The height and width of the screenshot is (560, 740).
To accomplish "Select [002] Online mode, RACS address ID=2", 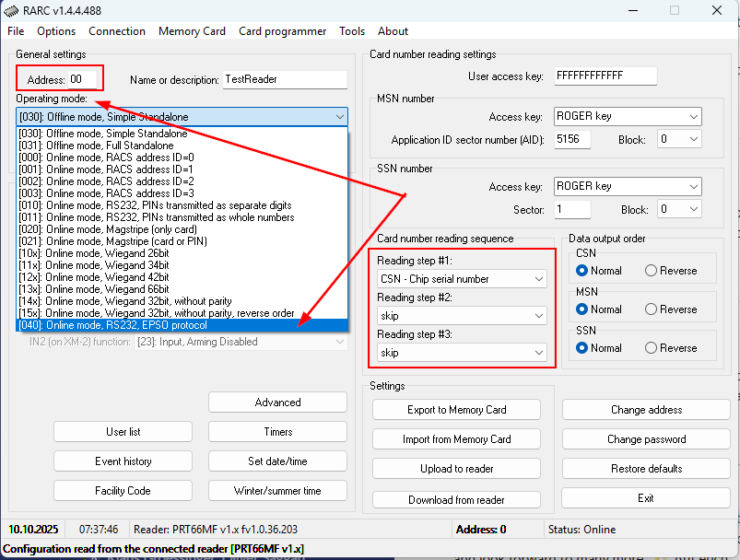I will pos(182,181).
